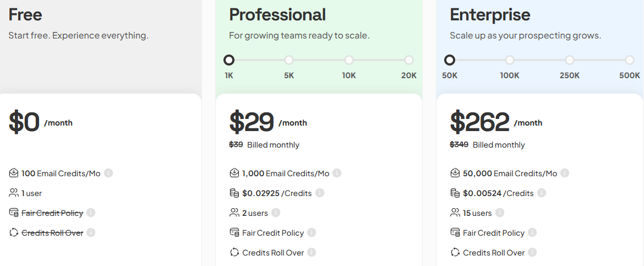
Task: Click info icon next to $0.00524 /Credits
Action: (x=542, y=193)
